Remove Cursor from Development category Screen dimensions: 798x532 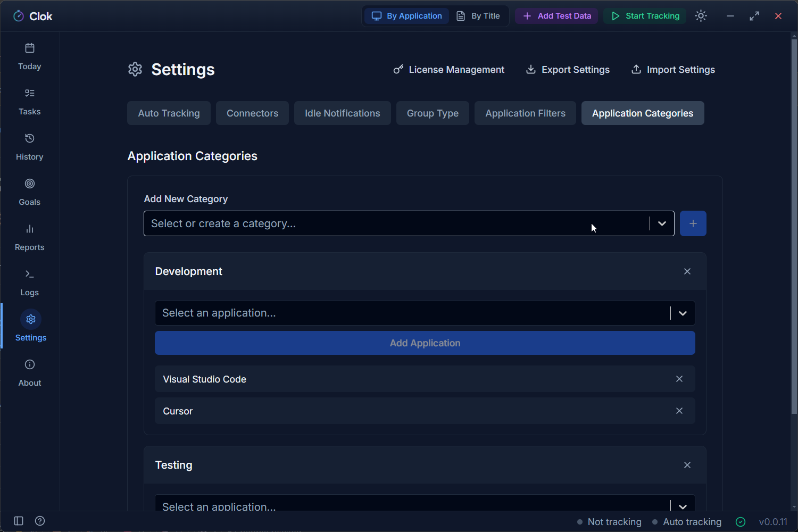[x=679, y=411]
